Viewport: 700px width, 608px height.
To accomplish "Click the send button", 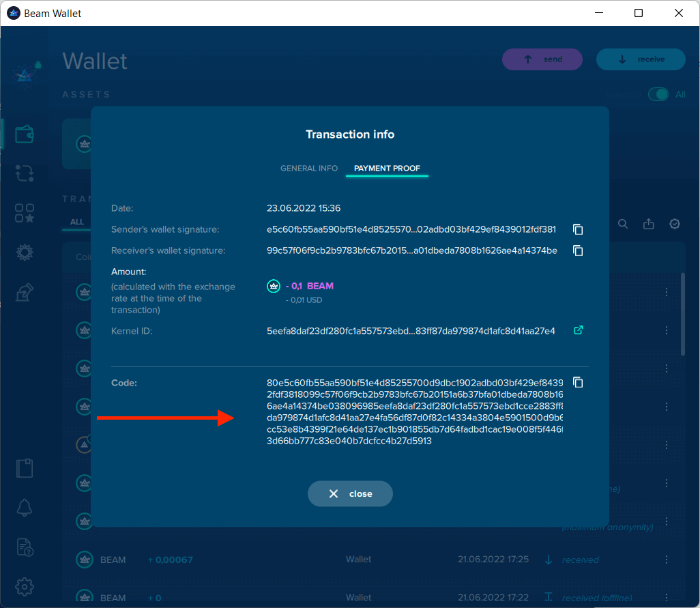I will [542, 59].
